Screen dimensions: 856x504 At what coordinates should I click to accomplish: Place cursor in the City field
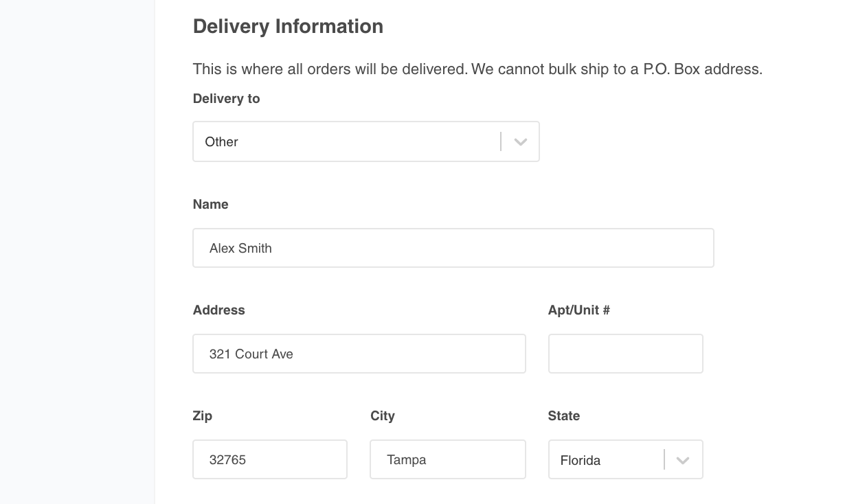(x=447, y=459)
